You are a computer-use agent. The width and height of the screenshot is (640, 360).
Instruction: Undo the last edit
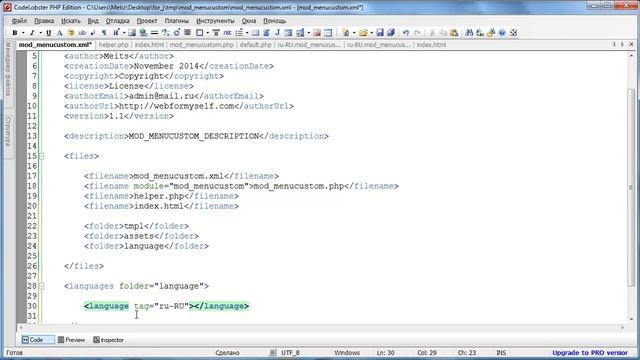click(406, 33)
